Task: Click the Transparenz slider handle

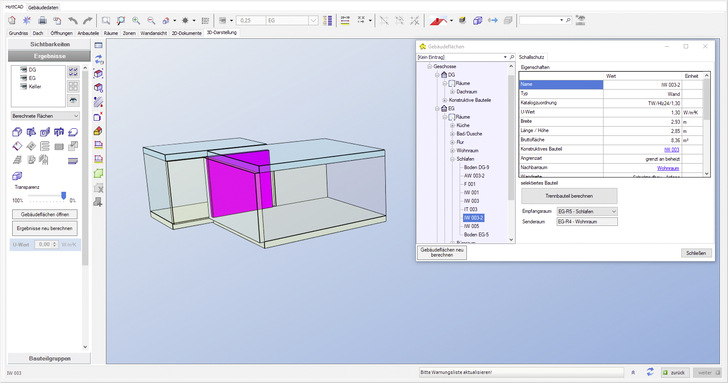Action: click(x=64, y=195)
